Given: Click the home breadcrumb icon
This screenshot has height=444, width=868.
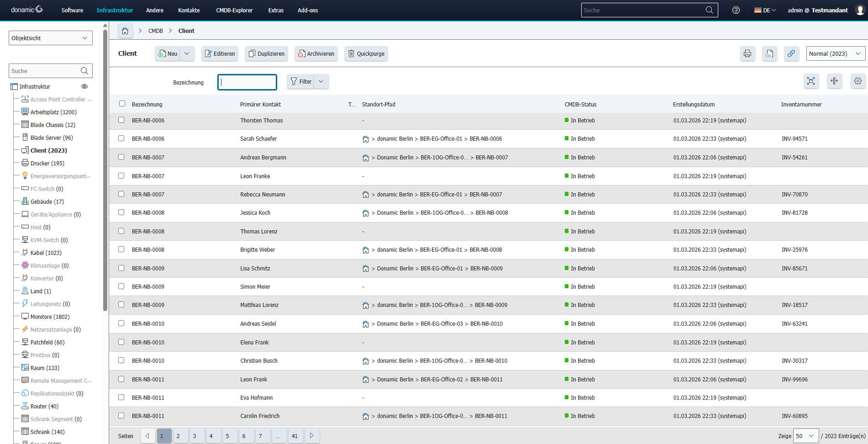Looking at the screenshot, I should [125, 31].
